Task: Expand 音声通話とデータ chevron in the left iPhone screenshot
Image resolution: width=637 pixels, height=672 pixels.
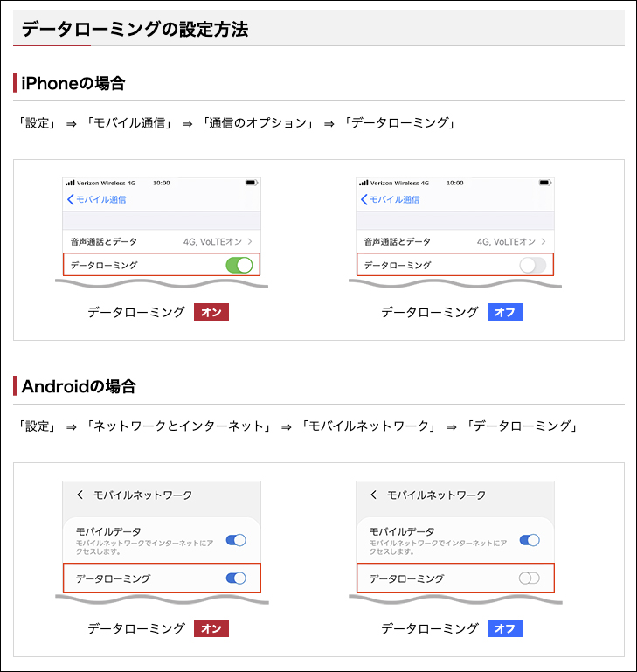Action: click(250, 241)
